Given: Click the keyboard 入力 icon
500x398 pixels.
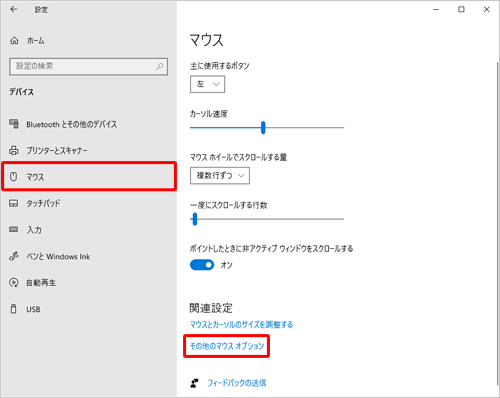Looking at the screenshot, I should pyautogui.click(x=14, y=229).
